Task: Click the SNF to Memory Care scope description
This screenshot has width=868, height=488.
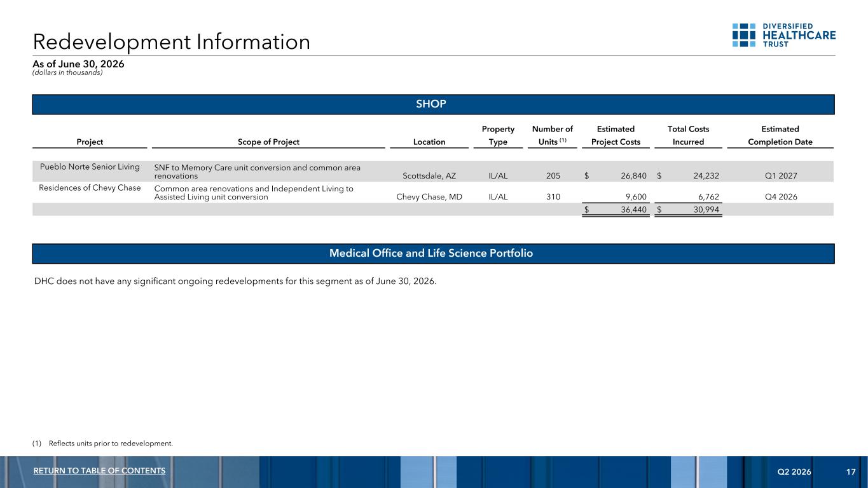Action: click(x=258, y=172)
